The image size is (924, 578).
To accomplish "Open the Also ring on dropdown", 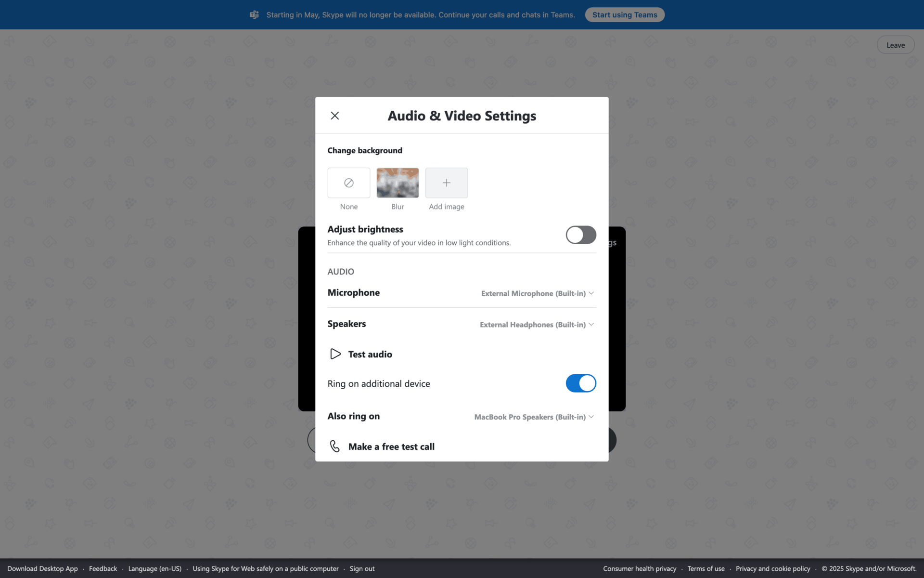I will click(x=534, y=417).
